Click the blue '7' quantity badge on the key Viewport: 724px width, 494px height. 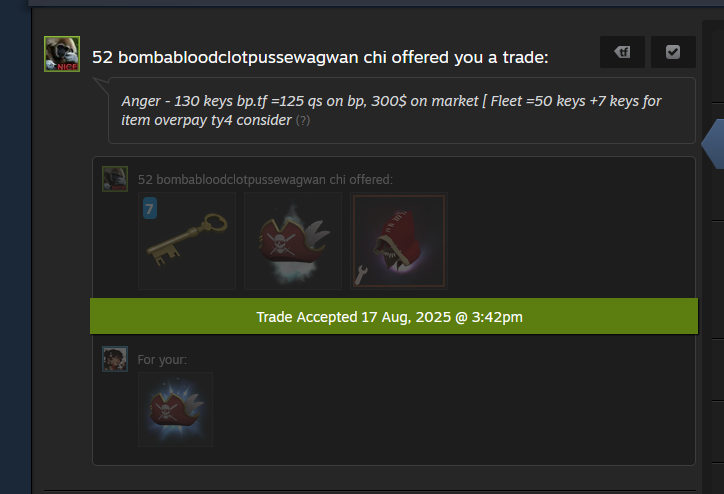pyautogui.click(x=150, y=208)
